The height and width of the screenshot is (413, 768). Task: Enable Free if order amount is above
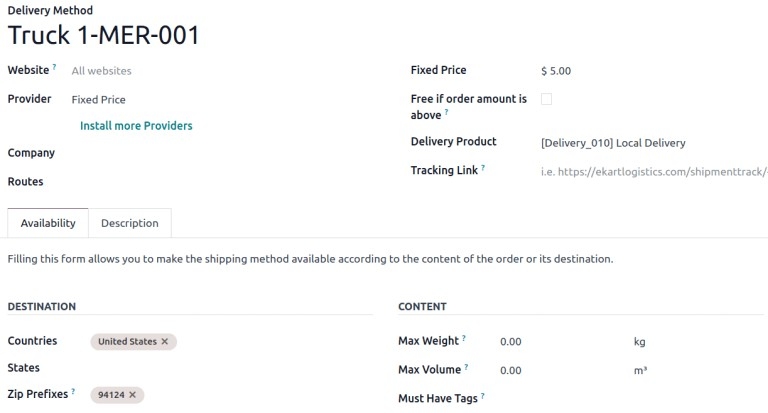tap(546, 99)
